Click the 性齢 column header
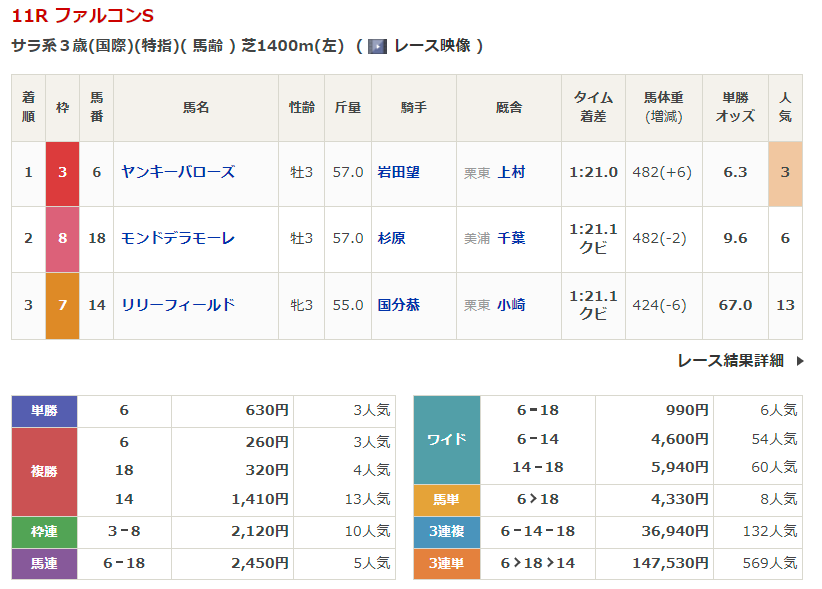Viewport: 822px width, 589px height. tap(301, 107)
